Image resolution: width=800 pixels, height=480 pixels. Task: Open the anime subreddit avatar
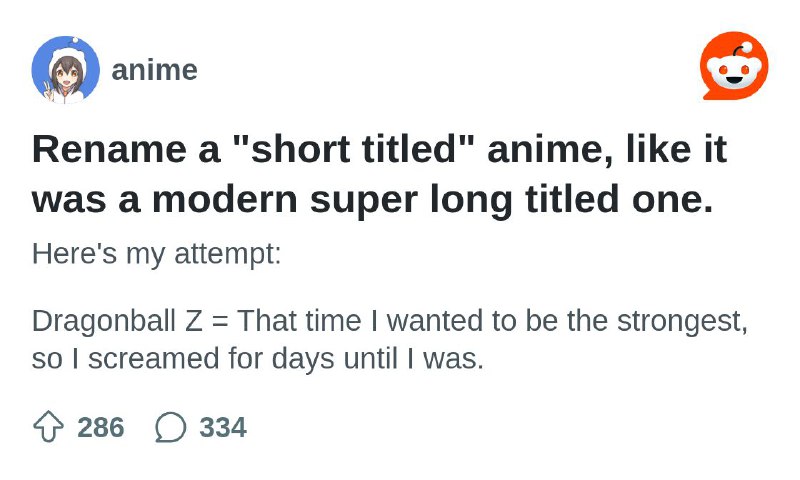(x=66, y=70)
